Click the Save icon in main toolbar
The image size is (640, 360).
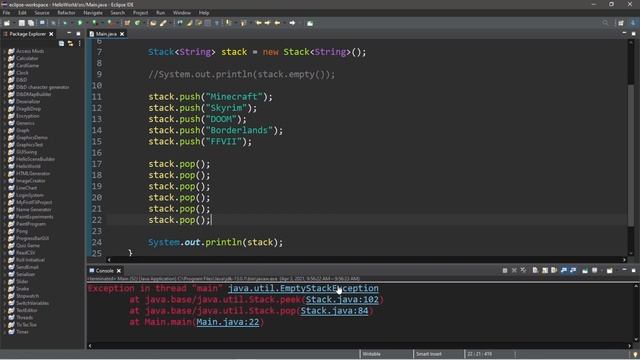[x=22, y=23]
